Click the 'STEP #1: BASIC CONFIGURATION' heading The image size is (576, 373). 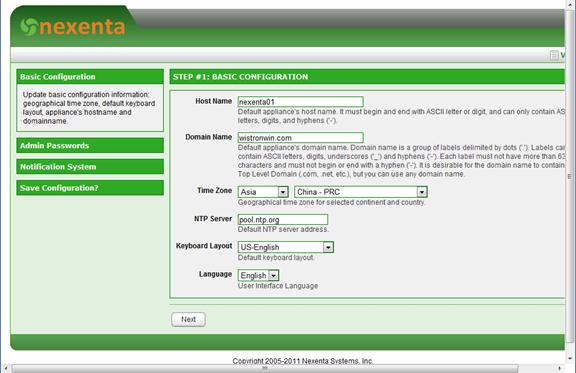point(241,77)
